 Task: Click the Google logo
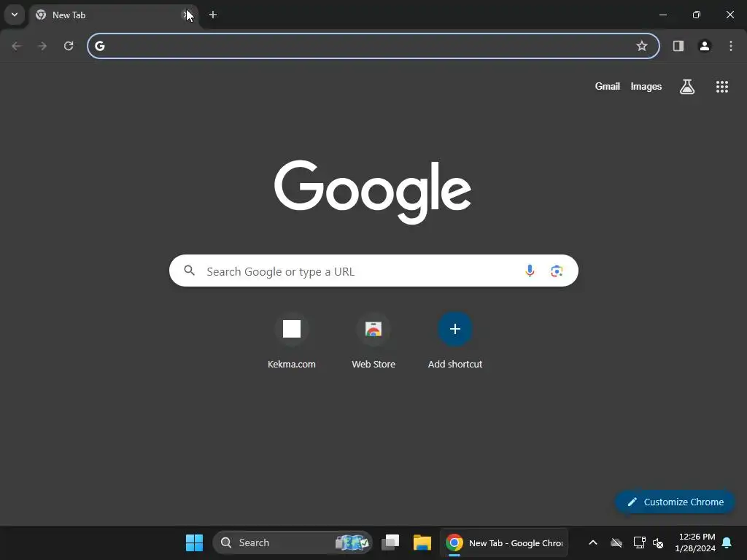(373, 192)
